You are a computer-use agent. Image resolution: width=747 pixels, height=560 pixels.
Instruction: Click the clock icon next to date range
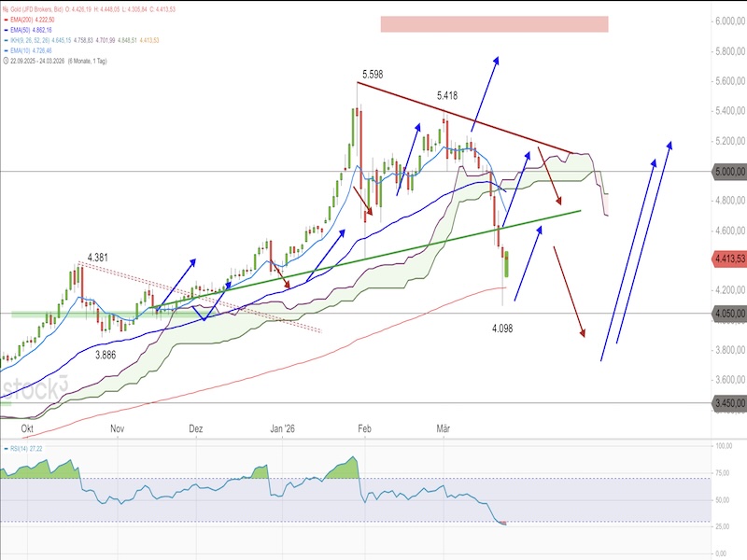point(7,63)
